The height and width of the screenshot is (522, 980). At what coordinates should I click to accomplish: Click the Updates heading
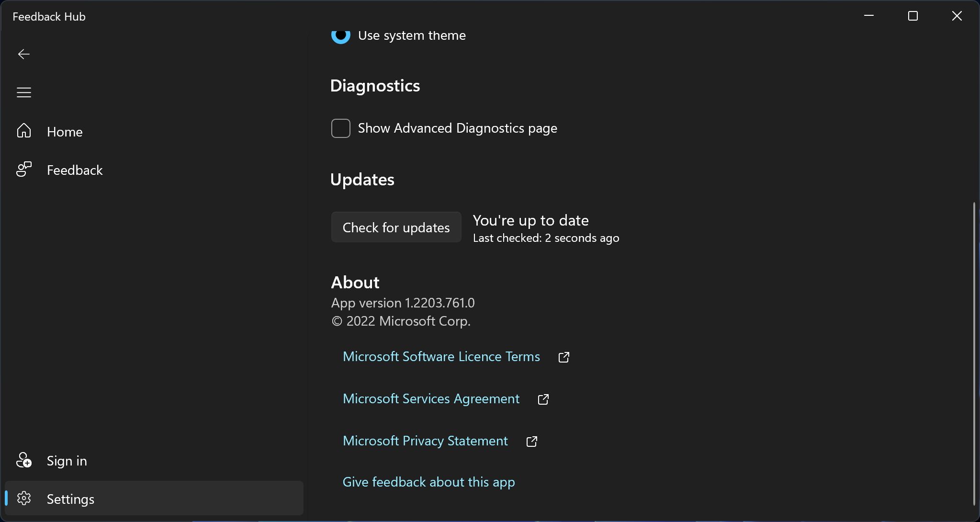pyautogui.click(x=362, y=180)
